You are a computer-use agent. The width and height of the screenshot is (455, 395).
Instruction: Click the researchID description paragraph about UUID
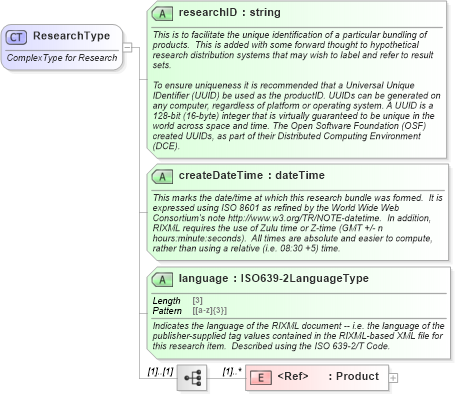[x=296, y=116]
